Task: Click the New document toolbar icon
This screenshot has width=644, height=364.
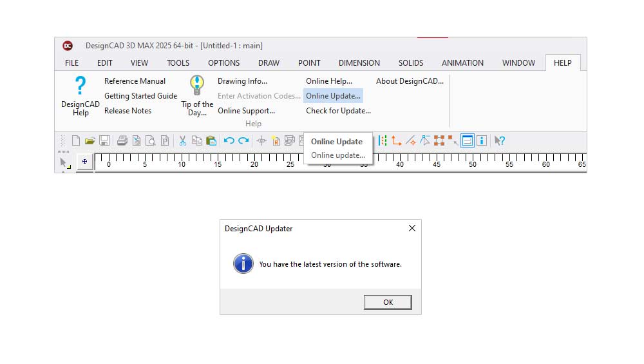Action: pyautogui.click(x=76, y=141)
